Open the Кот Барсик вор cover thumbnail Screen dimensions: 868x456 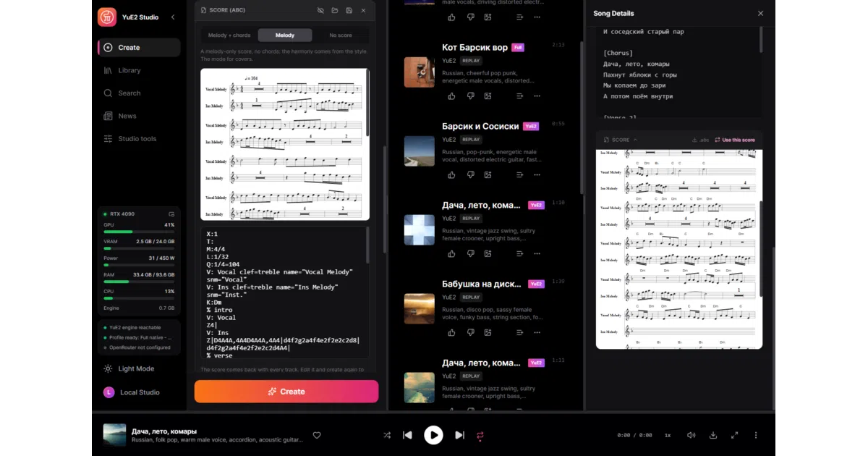click(420, 72)
